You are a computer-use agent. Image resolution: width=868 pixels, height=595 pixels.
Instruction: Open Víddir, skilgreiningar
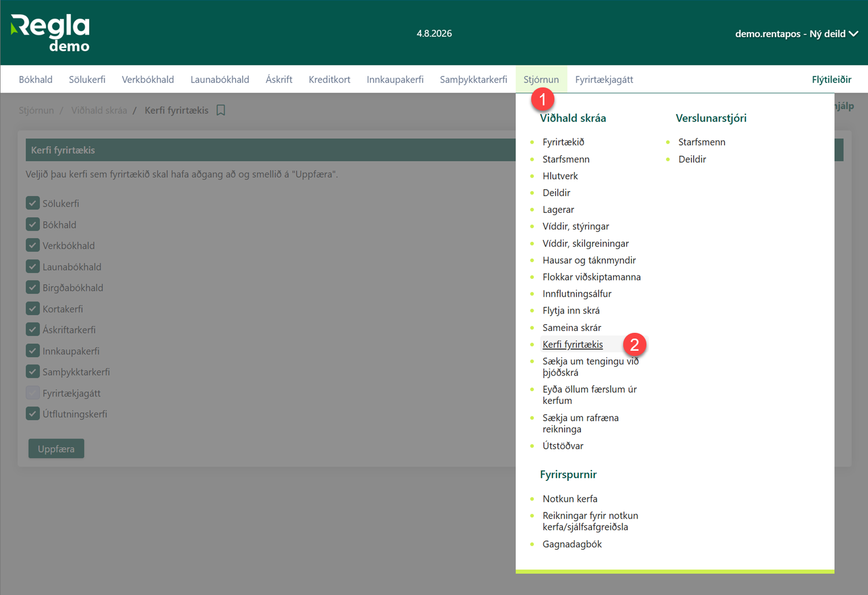586,243
